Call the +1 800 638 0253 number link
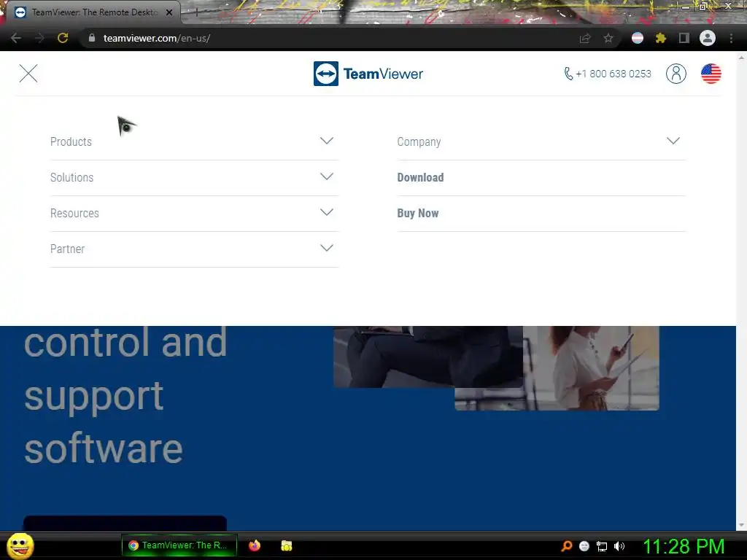Image resolution: width=747 pixels, height=560 pixels. (608, 74)
